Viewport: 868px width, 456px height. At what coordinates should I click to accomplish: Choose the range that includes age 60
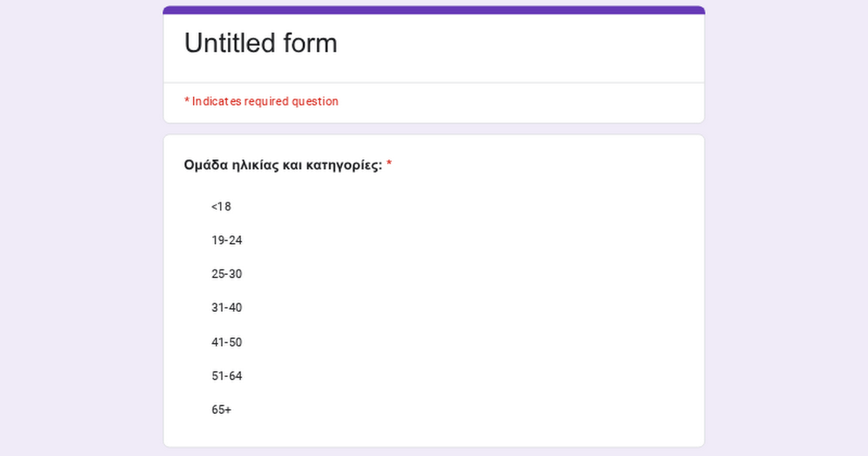click(x=226, y=376)
